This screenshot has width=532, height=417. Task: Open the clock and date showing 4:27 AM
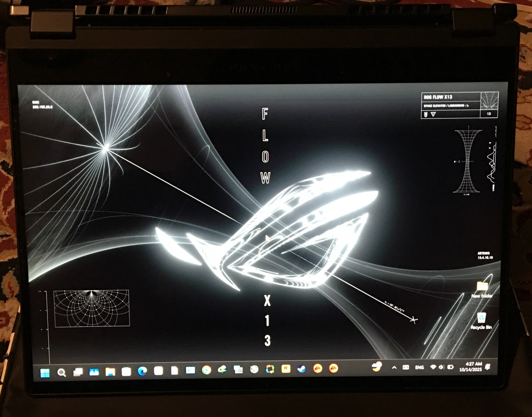(x=471, y=367)
